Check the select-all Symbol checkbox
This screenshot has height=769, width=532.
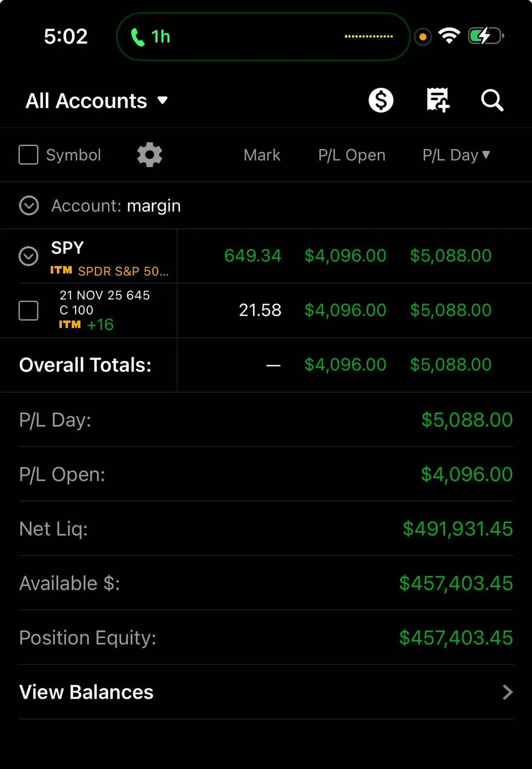[x=28, y=155]
